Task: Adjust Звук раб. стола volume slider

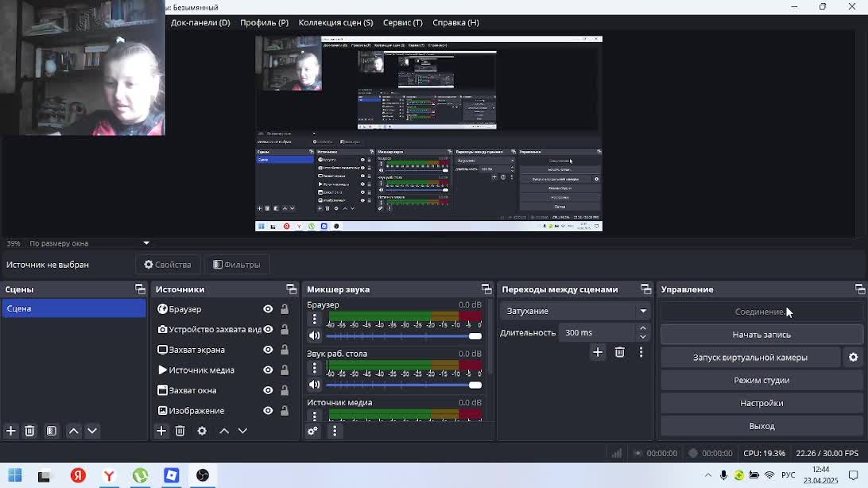Action: point(404,385)
